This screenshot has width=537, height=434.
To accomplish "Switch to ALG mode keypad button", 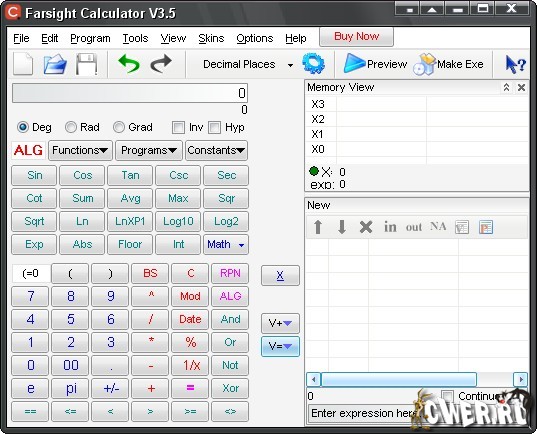I will [230, 296].
